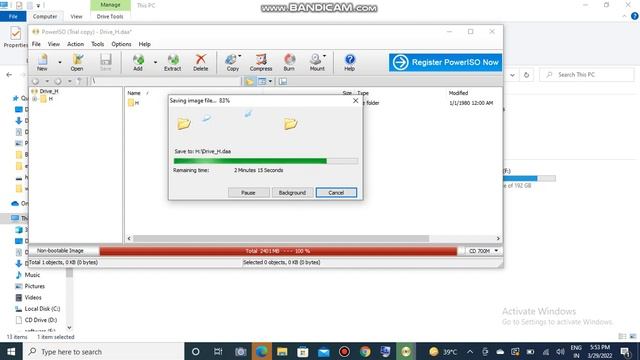Open the Action menu
Viewport: 640px width, 360px height.
(x=75, y=44)
